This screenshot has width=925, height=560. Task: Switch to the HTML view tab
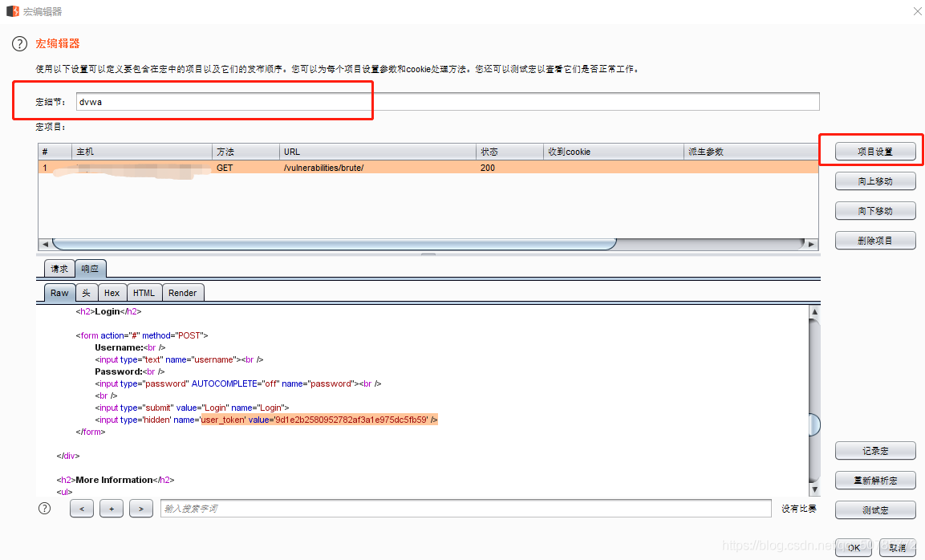[144, 292]
